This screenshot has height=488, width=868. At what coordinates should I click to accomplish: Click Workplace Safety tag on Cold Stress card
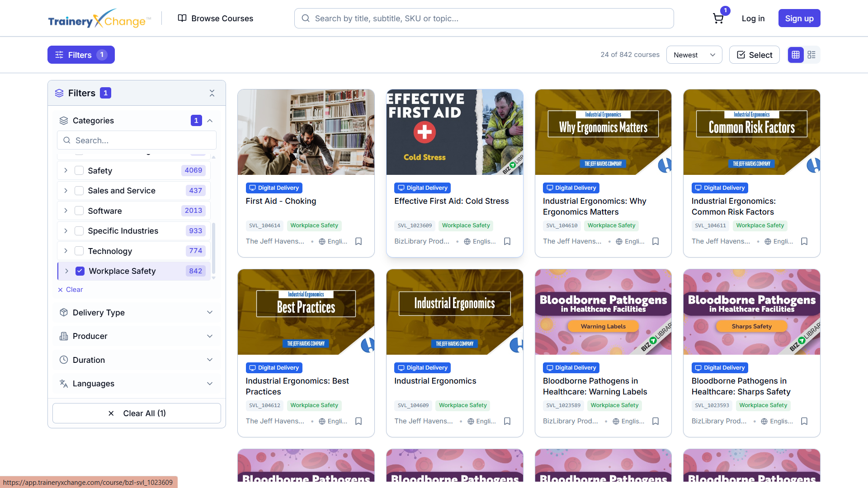[466, 225]
